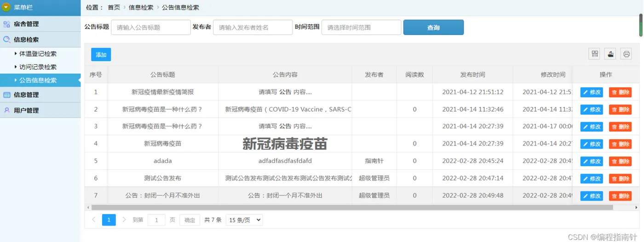Open 信息管理 menu section
The height and width of the screenshot is (242, 644).
pyautogui.click(x=40, y=95)
